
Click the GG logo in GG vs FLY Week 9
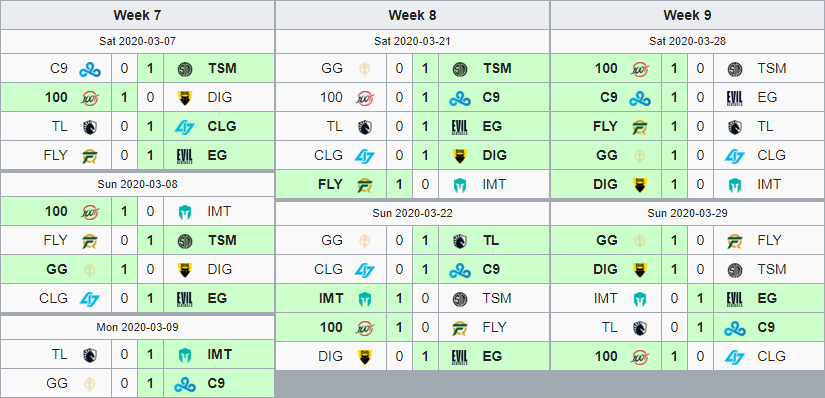(x=640, y=241)
